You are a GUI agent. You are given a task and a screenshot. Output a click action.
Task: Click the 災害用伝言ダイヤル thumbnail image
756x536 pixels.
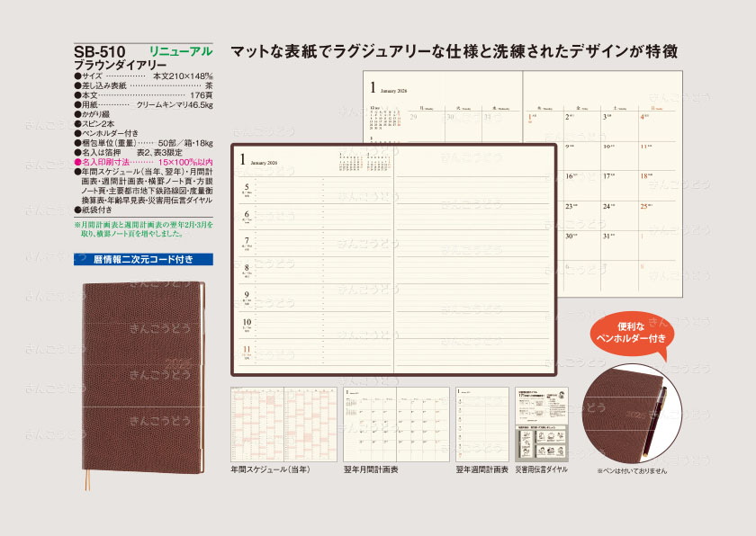[542, 424]
